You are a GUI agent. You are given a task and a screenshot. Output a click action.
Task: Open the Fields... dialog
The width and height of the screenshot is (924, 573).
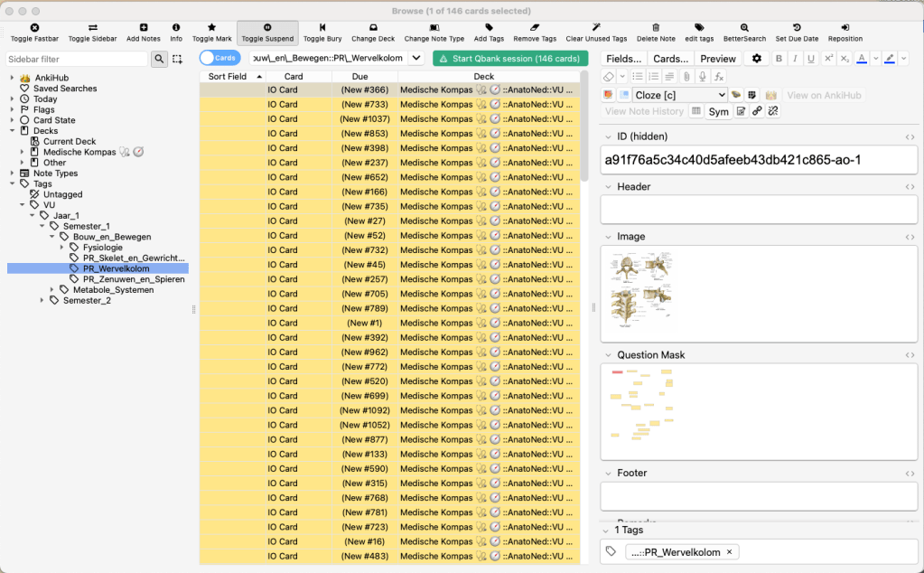click(x=624, y=59)
